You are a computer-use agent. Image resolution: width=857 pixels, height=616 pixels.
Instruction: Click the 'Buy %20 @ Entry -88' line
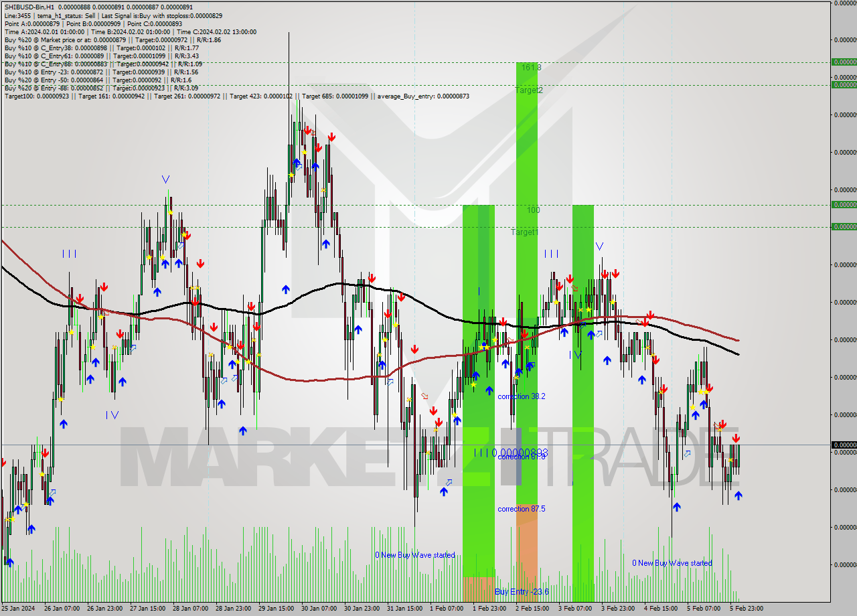(x=102, y=88)
